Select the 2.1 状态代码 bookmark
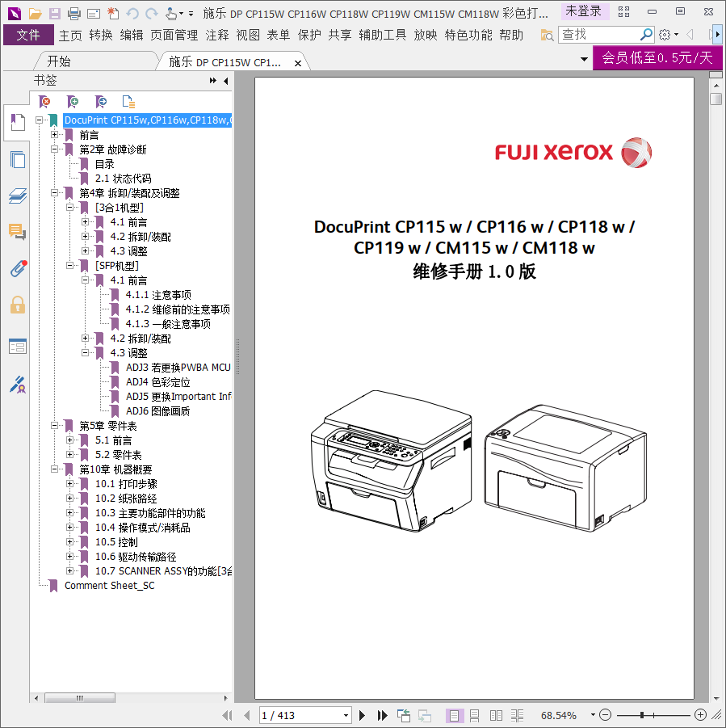Viewport: 726px width, 728px height. point(123,179)
